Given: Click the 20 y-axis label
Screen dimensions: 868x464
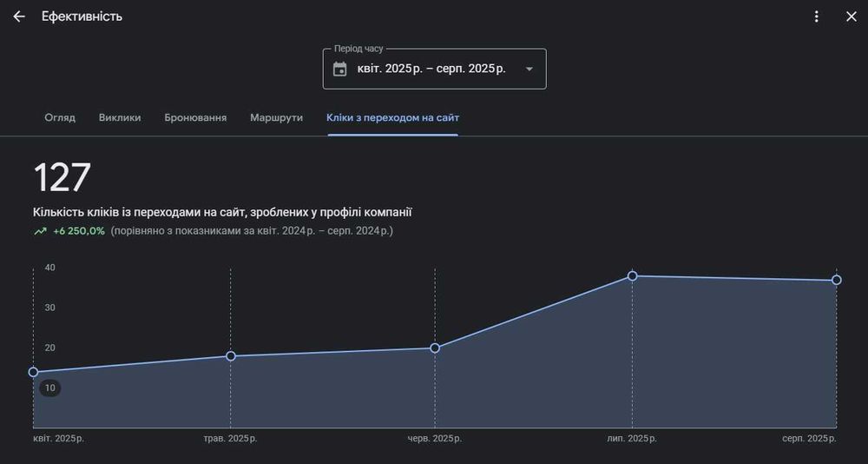Looking at the screenshot, I should [x=50, y=348].
